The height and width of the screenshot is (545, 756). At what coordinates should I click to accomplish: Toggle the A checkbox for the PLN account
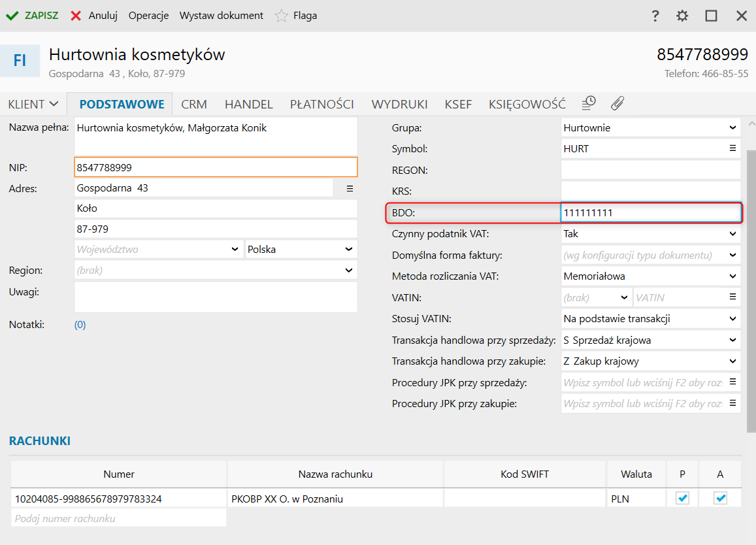pyautogui.click(x=720, y=499)
